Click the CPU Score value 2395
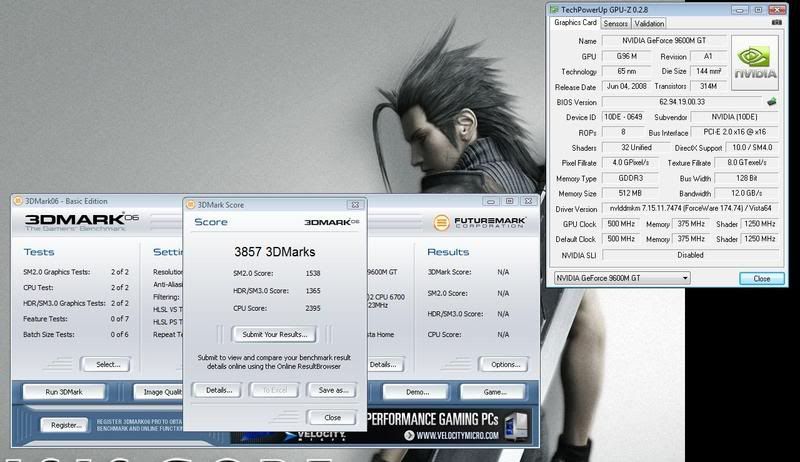The width and height of the screenshot is (800, 462). tap(313, 308)
